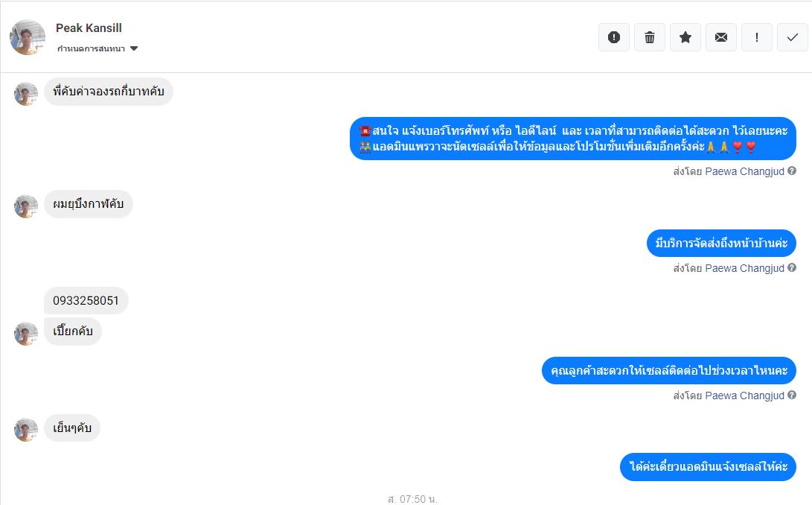This screenshot has height=505, width=812.
Task: Mark conversation as spam using alert icon
Action: (x=614, y=37)
